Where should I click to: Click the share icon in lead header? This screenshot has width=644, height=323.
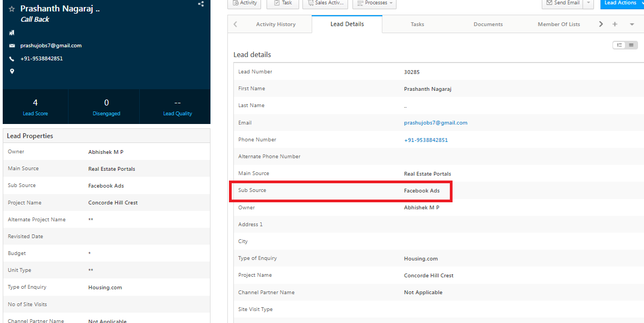(201, 4)
